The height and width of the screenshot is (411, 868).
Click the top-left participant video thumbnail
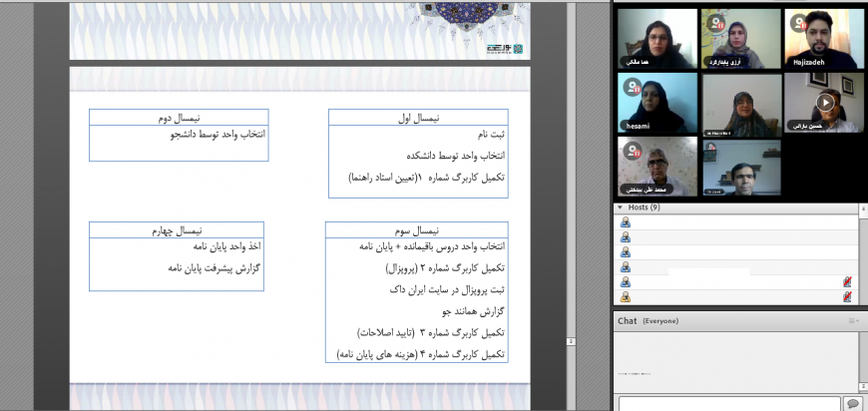click(x=656, y=39)
